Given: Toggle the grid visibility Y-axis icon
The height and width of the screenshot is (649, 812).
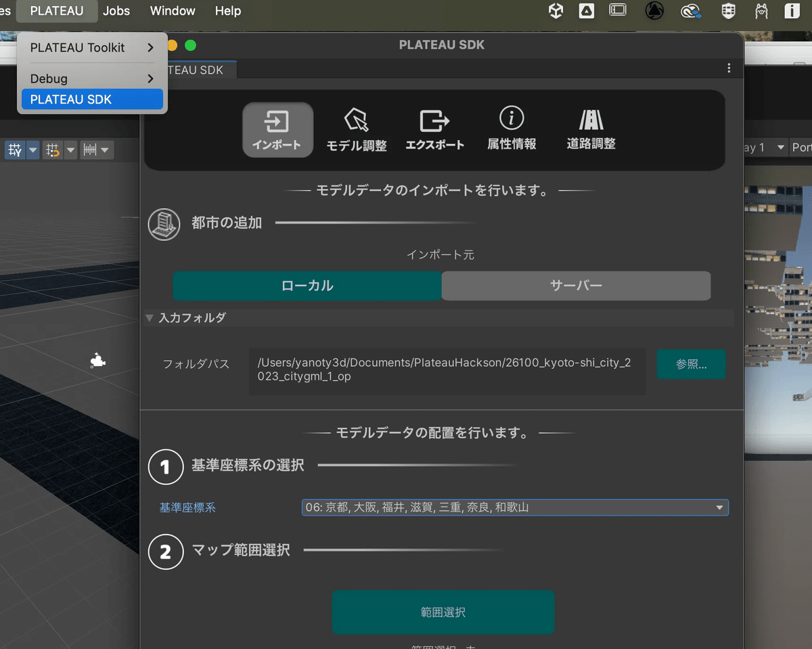Looking at the screenshot, I should (x=15, y=150).
